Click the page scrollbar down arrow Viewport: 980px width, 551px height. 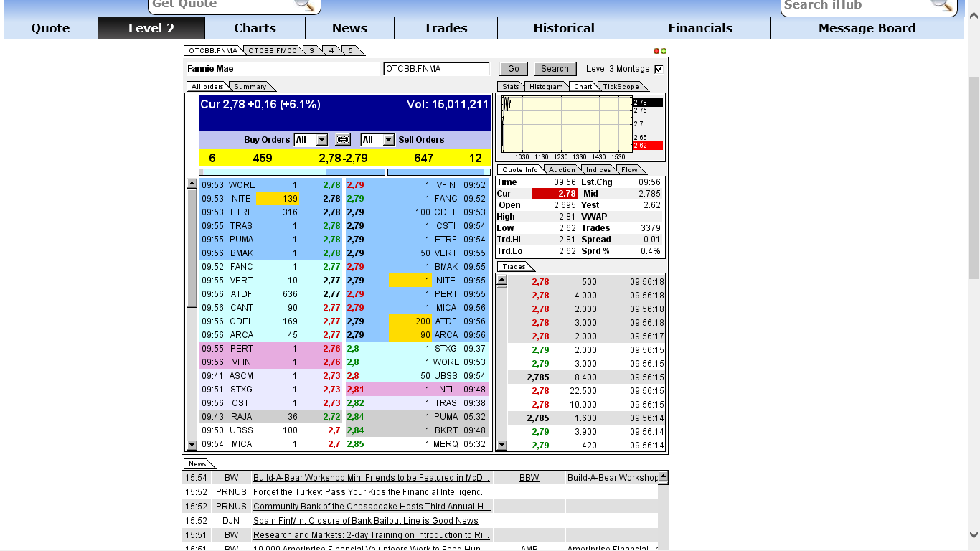pyautogui.click(x=974, y=534)
